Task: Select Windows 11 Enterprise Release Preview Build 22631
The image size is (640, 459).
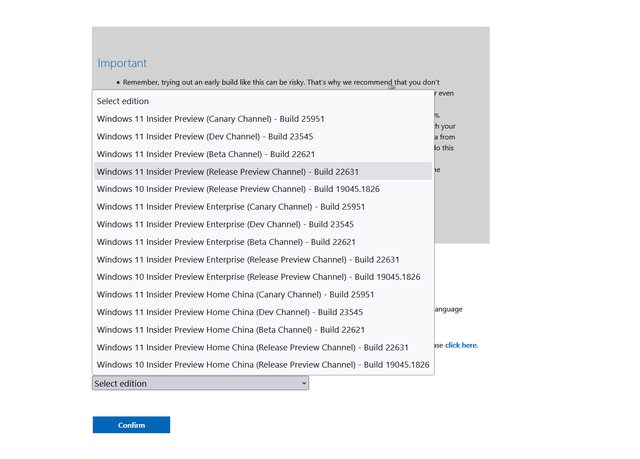Action: pyautogui.click(x=248, y=259)
